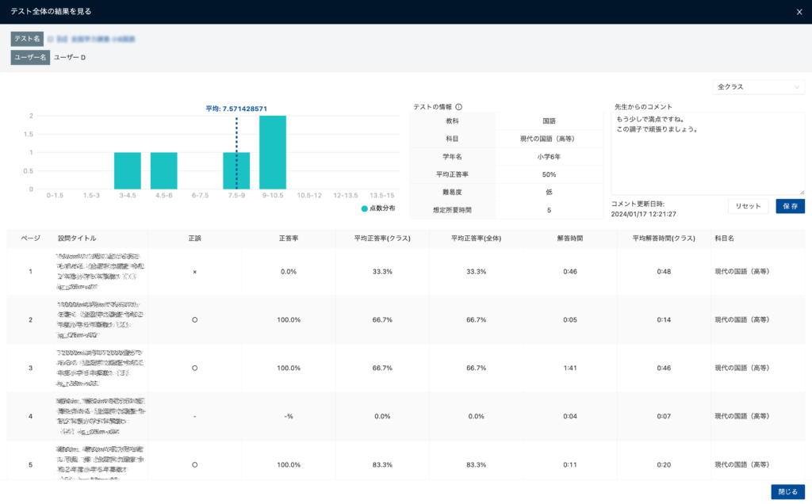Open the question title in row 3
The width and height of the screenshot is (812, 504).
coord(101,368)
